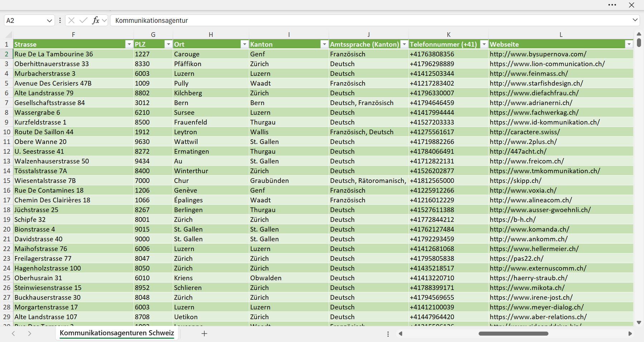Select column F header

pos(73,35)
